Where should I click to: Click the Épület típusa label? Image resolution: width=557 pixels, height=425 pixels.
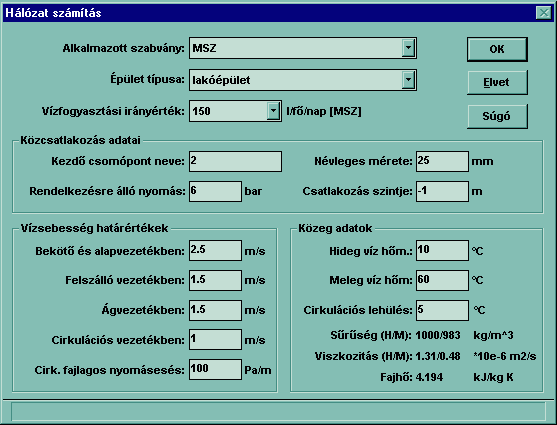[147, 79]
